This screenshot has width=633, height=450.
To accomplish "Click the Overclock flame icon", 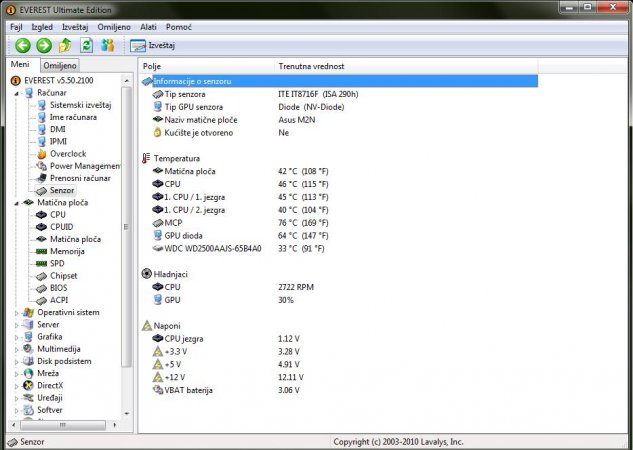I will tap(42, 154).
